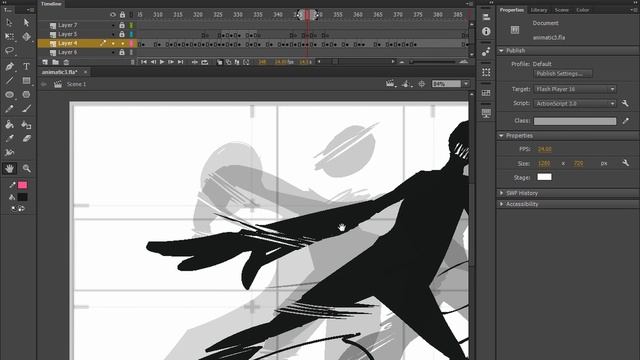This screenshot has height=360, width=640.
Task: Play the timeline animation
Action: pyautogui.click(x=162, y=62)
